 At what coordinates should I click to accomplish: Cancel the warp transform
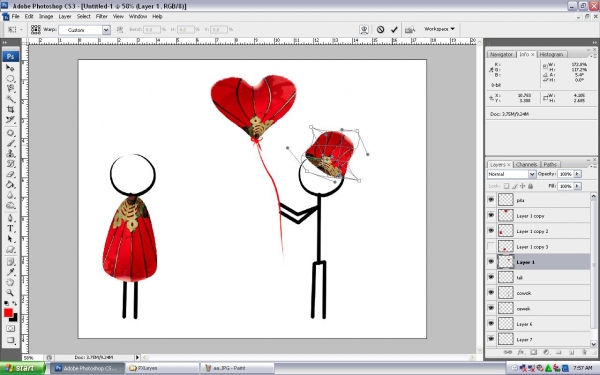tap(380, 29)
